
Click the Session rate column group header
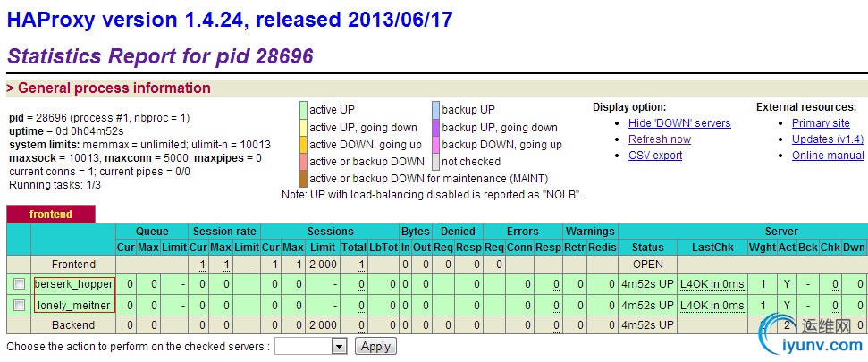point(224,231)
